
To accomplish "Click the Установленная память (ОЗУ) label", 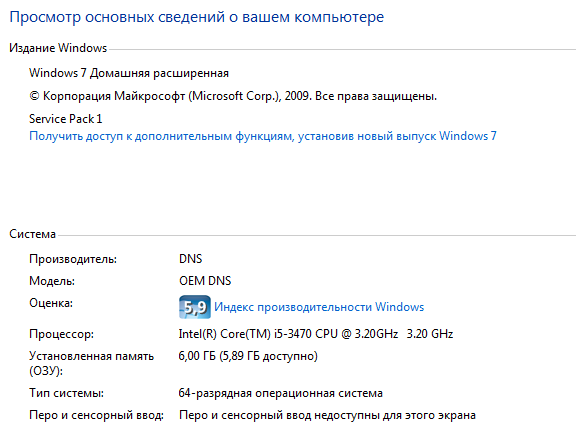I will (91, 363).
